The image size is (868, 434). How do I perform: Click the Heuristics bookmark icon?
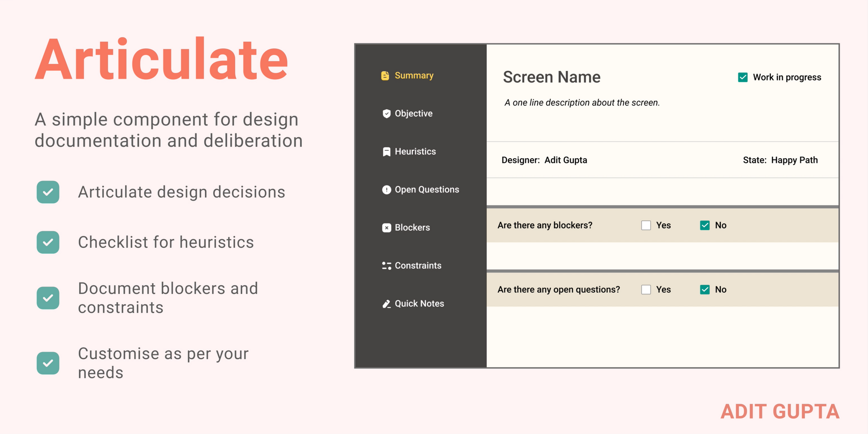click(386, 152)
